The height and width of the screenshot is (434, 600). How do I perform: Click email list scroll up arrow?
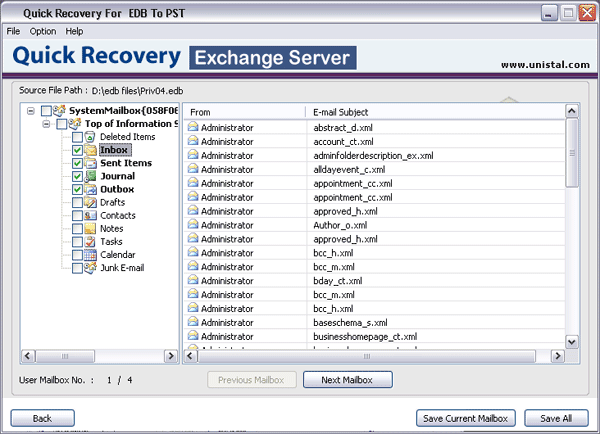point(572,111)
